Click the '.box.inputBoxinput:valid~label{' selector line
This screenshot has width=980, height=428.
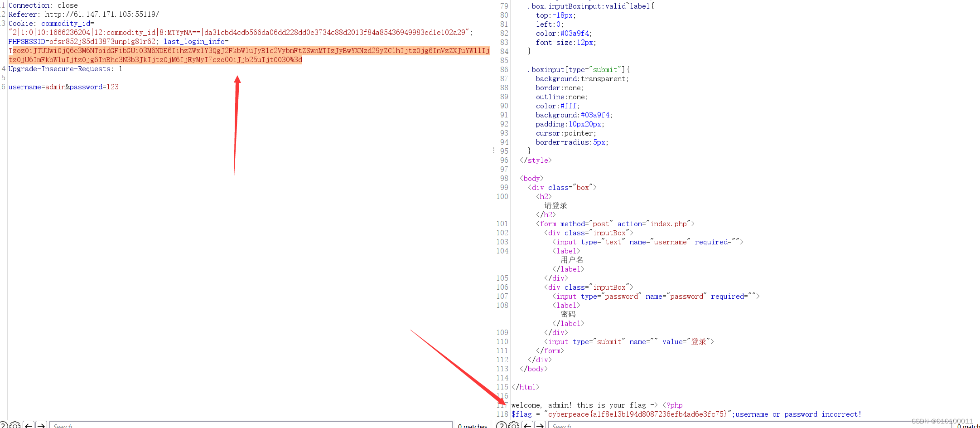(x=591, y=6)
